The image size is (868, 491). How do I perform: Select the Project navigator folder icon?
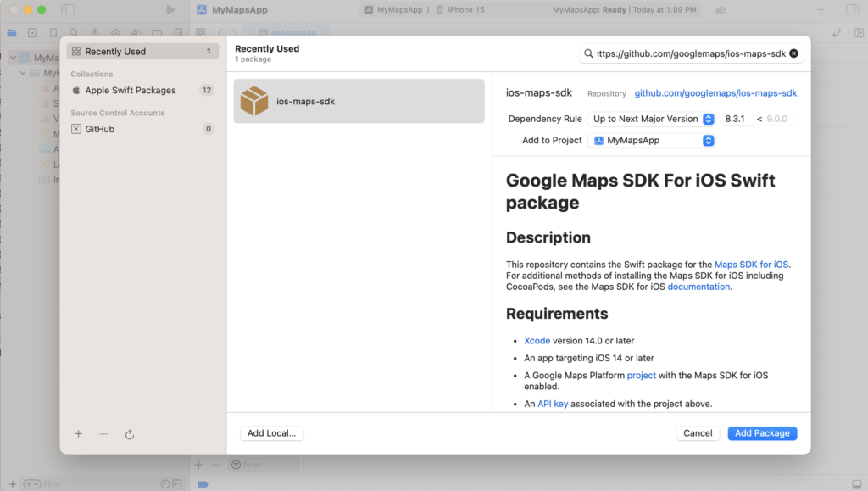click(x=11, y=31)
